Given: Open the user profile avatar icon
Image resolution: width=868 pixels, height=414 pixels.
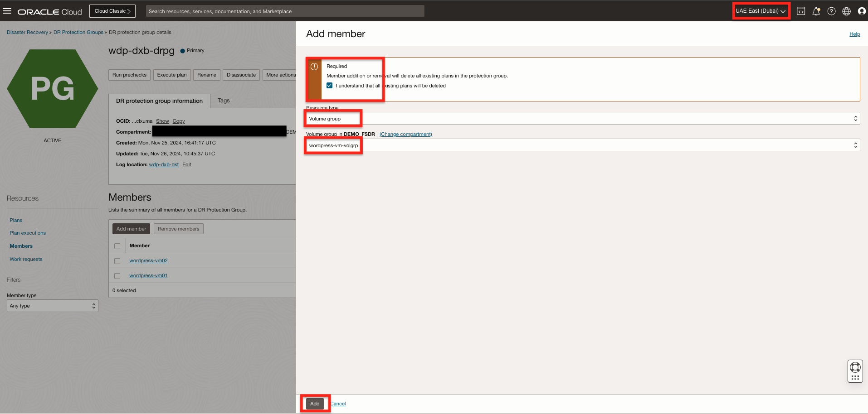Looking at the screenshot, I should pyautogui.click(x=862, y=11).
